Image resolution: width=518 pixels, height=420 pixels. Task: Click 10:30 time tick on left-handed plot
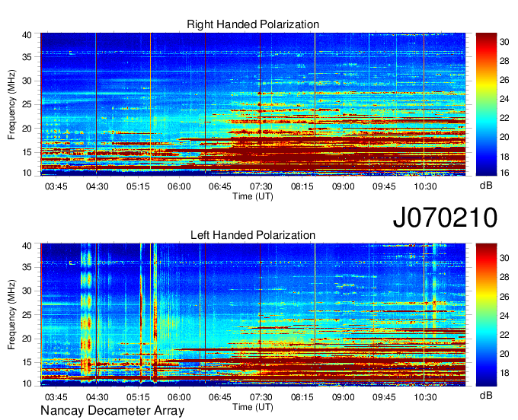(425, 397)
